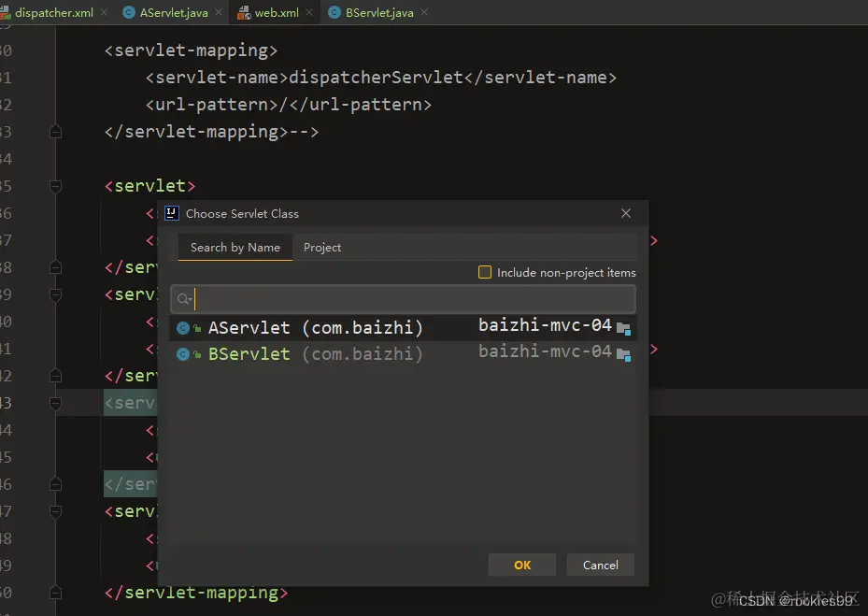The image size is (868, 616).
Task: Click baizhi-mvc-04 module label on BServlet row
Action: point(545,351)
